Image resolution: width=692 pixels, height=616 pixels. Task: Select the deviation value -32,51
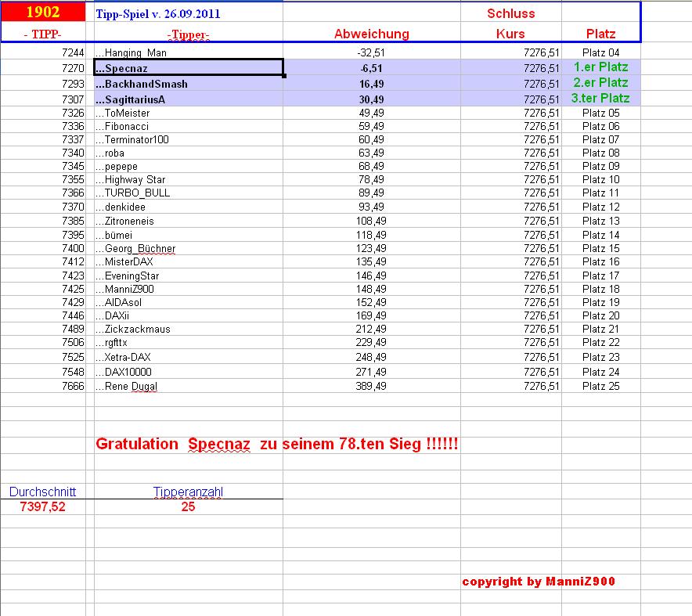pyautogui.click(x=371, y=53)
